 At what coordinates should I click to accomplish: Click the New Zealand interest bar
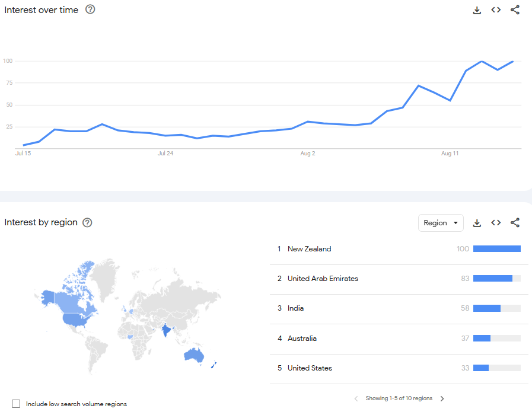(x=496, y=249)
